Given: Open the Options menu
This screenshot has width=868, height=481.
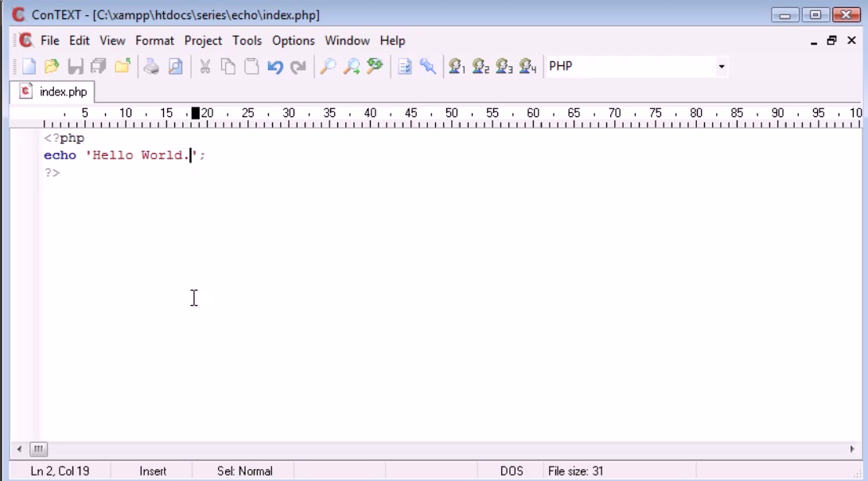Looking at the screenshot, I should pos(293,41).
